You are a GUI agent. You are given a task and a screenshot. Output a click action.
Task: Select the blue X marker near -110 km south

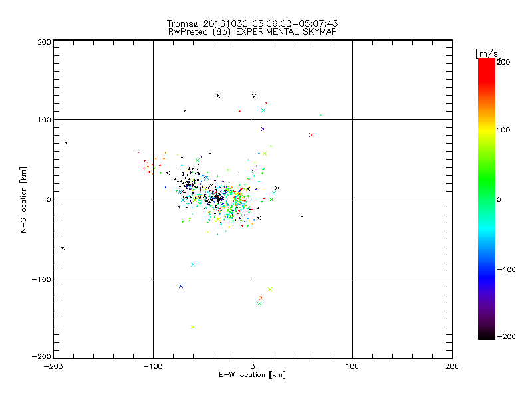[x=181, y=287]
